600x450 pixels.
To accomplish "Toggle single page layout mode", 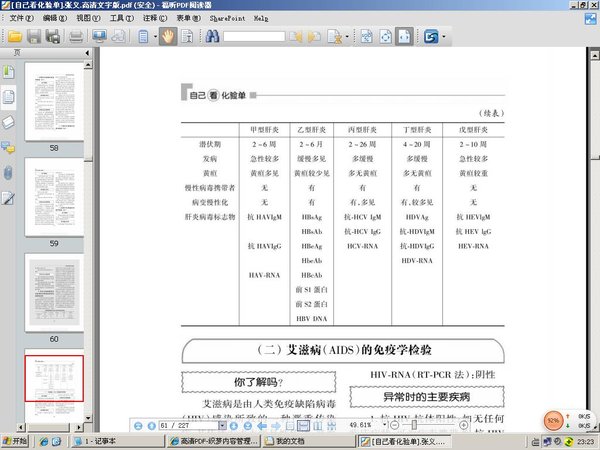I will [x=290, y=426].
